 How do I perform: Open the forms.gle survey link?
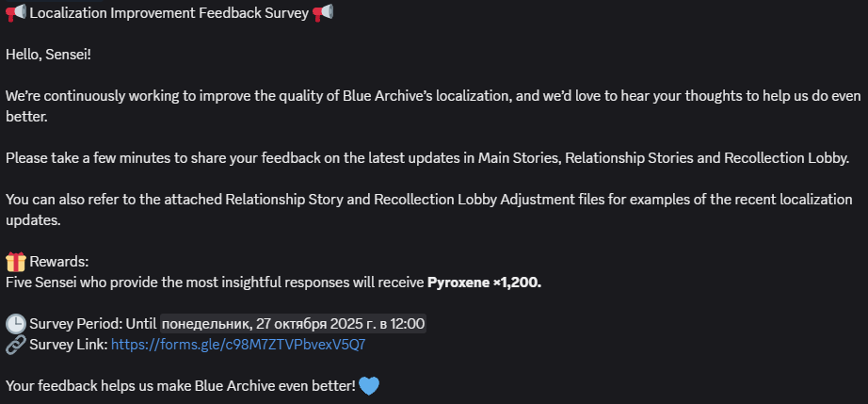(238, 345)
